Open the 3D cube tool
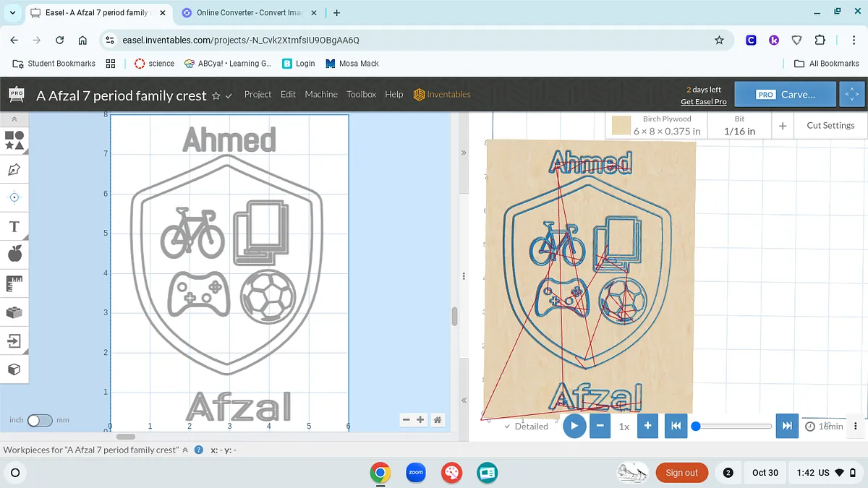The width and height of the screenshot is (868, 488). [14, 369]
